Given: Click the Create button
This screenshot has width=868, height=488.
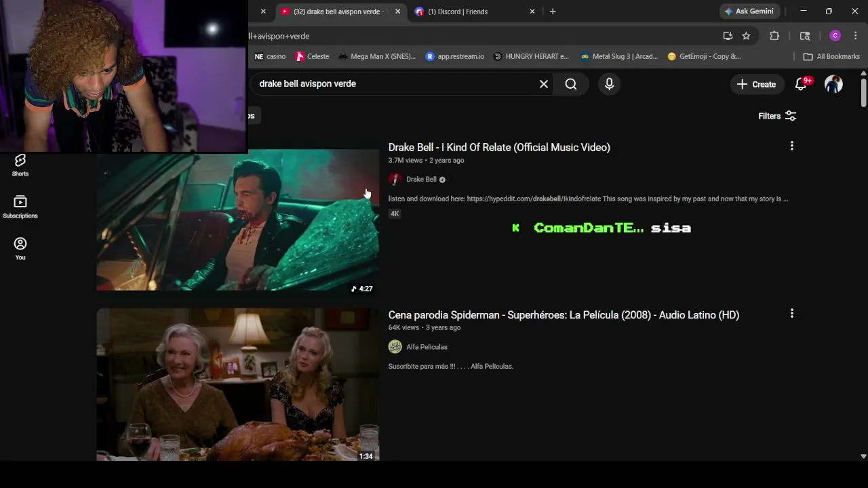Looking at the screenshot, I should [x=756, y=84].
